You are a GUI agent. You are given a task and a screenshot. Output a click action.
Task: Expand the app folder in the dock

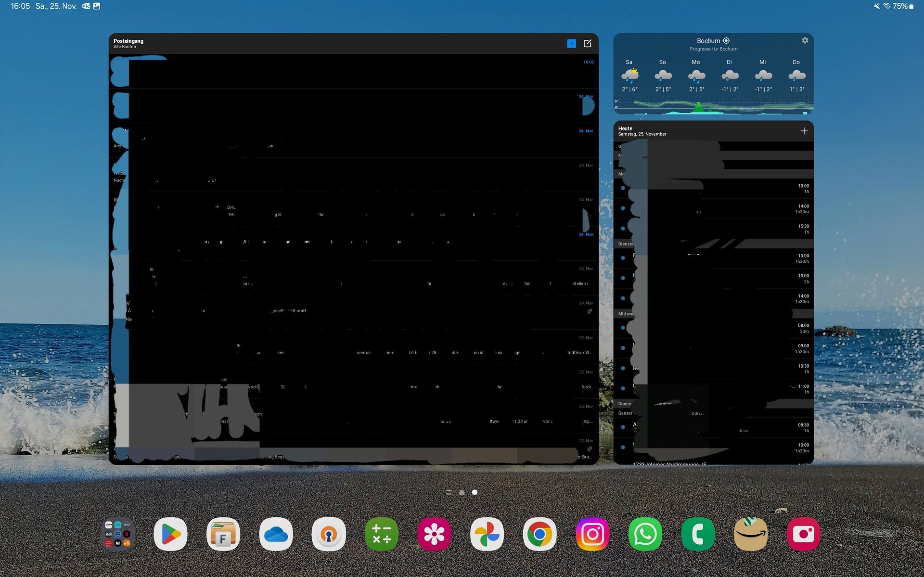pyautogui.click(x=118, y=534)
